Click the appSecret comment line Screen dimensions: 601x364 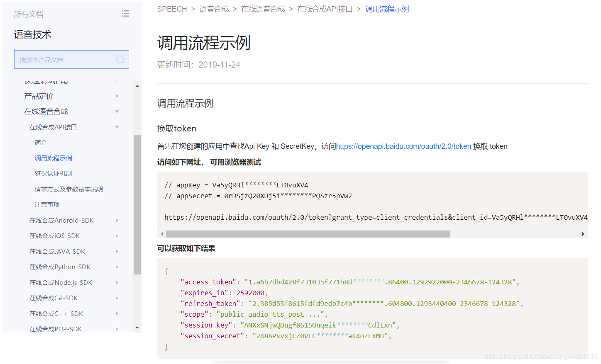pos(258,196)
